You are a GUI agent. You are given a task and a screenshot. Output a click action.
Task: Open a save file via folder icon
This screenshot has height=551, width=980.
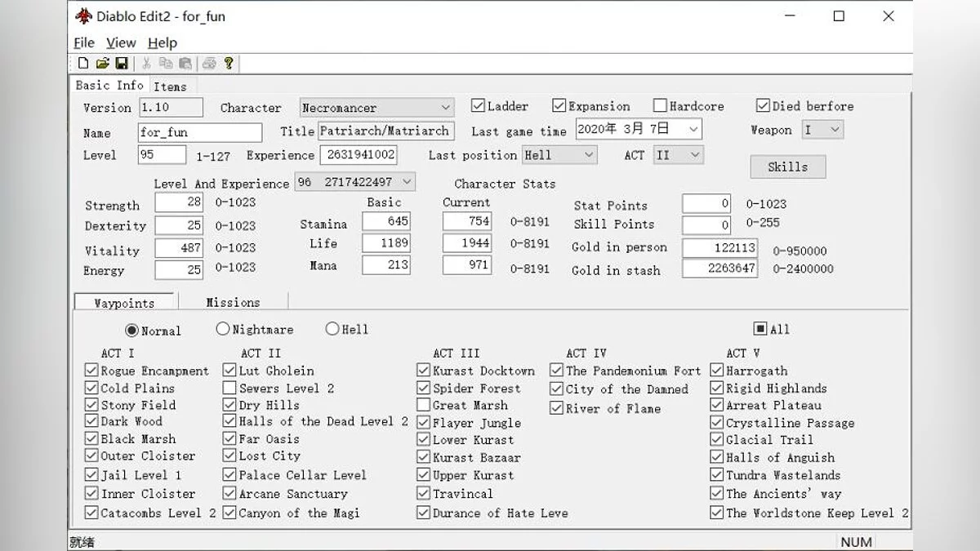click(x=102, y=63)
